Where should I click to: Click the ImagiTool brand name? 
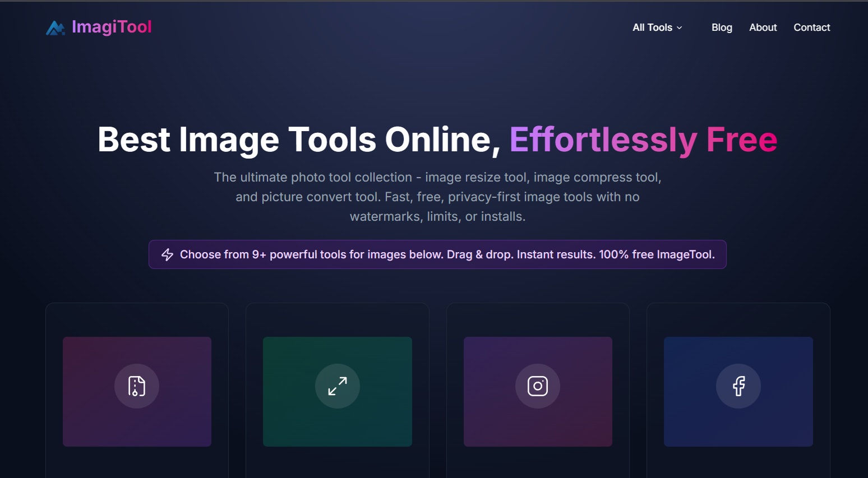tap(112, 27)
